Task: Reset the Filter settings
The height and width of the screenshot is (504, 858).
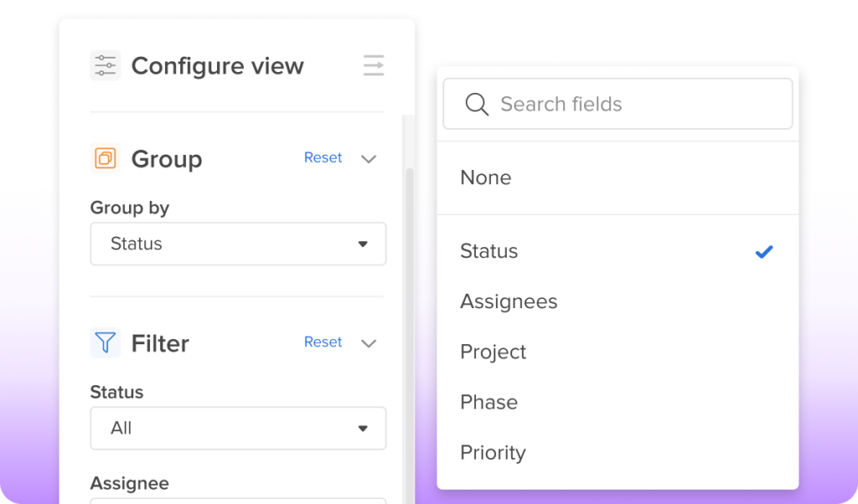Action: point(323,342)
